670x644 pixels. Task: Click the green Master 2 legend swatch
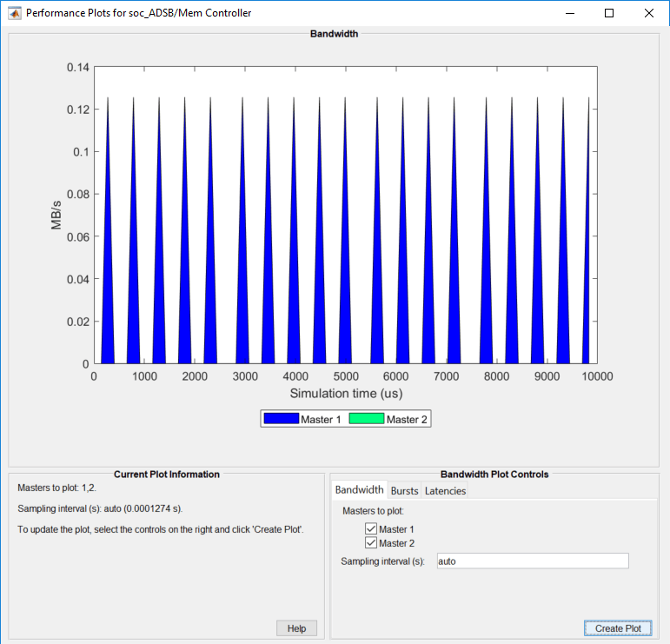[x=367, y=419]
